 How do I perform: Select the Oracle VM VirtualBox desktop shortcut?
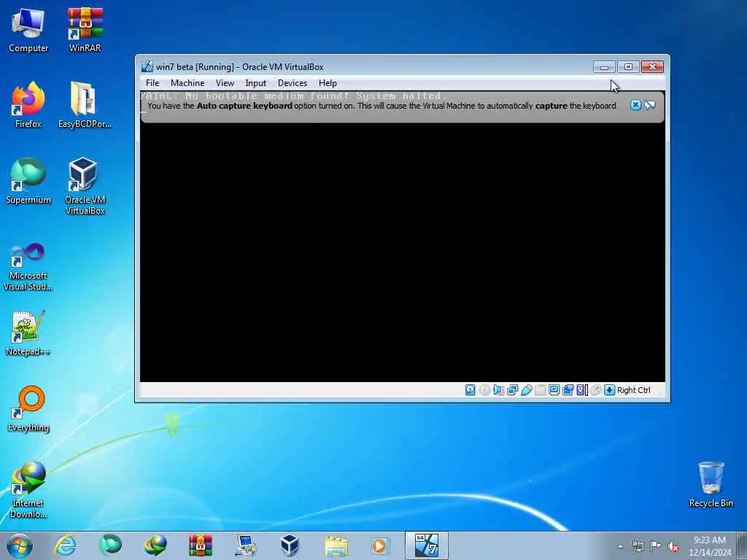click(85, 186)
